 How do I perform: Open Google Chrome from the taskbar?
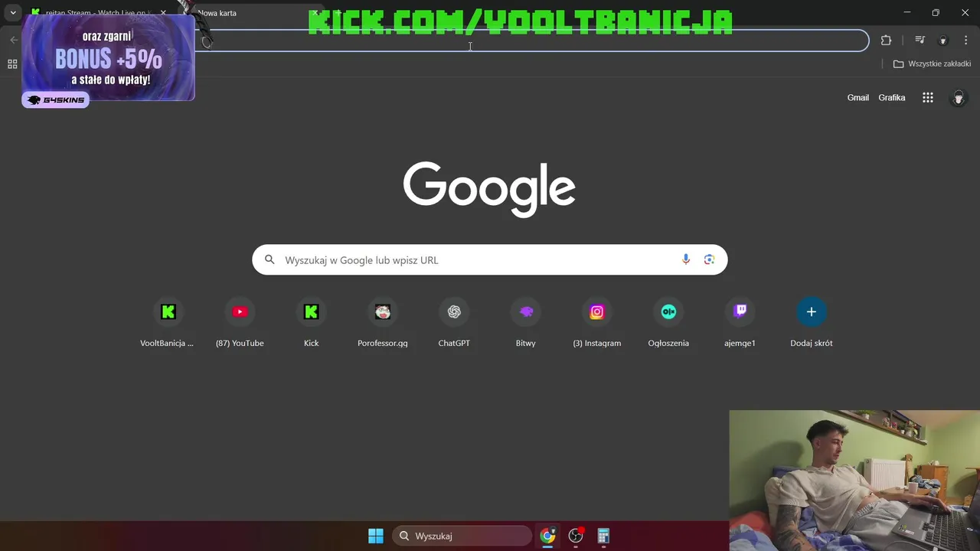coord(547,536)
